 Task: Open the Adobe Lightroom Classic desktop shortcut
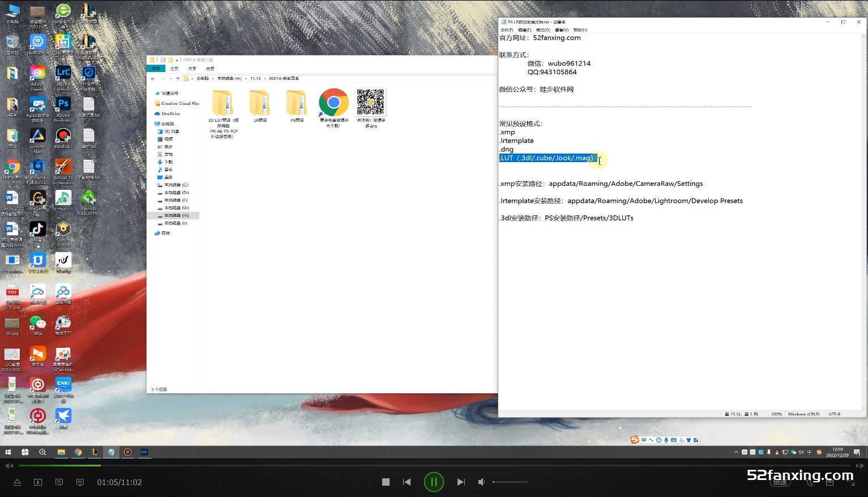pyautogui.click(x=63, y=78)
